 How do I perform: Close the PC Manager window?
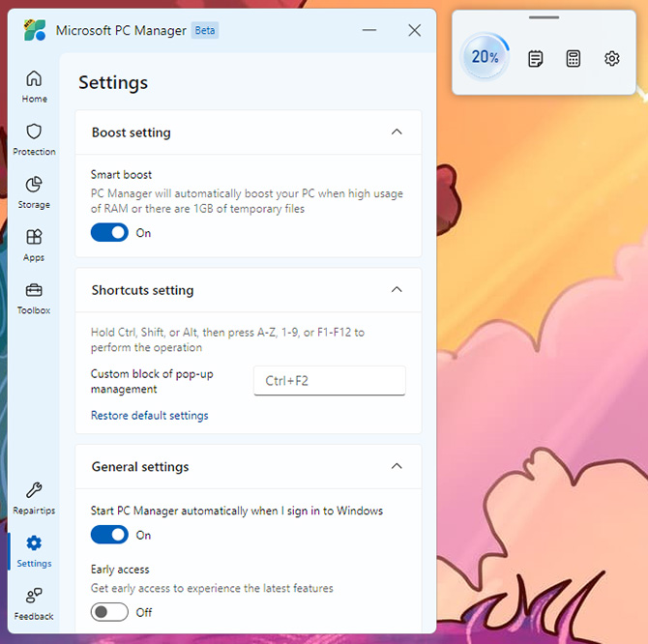tap(415, 30)
